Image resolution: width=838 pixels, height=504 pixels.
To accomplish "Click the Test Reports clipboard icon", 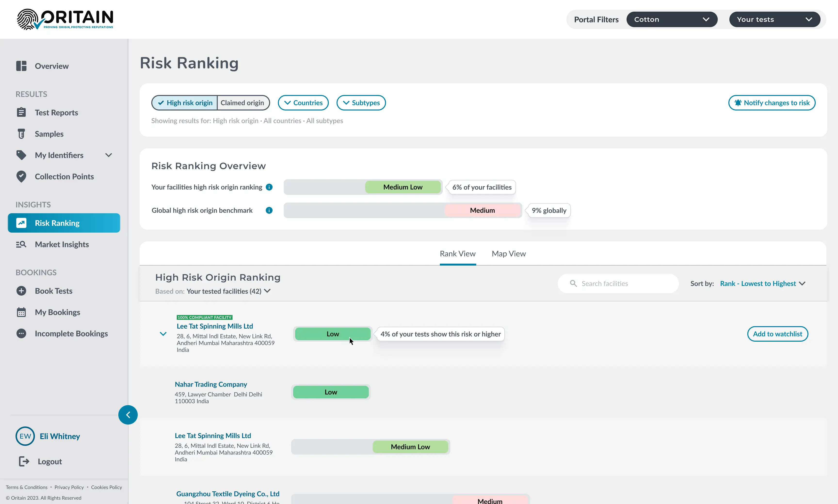I will [21, 112].
